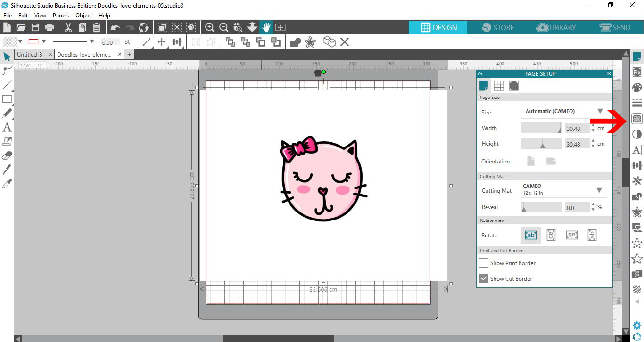Click the Height value stepper arrows

pos(593,144)
